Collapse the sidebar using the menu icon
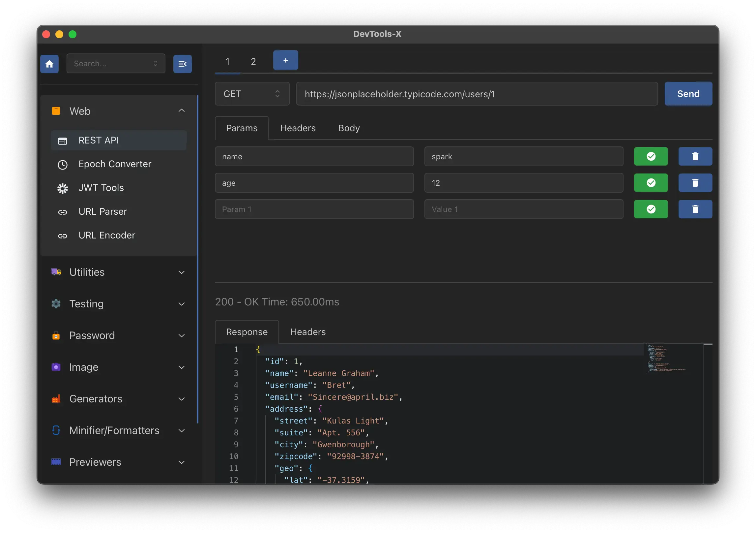This screenshot has width=756, height=533. click(183, 64)
